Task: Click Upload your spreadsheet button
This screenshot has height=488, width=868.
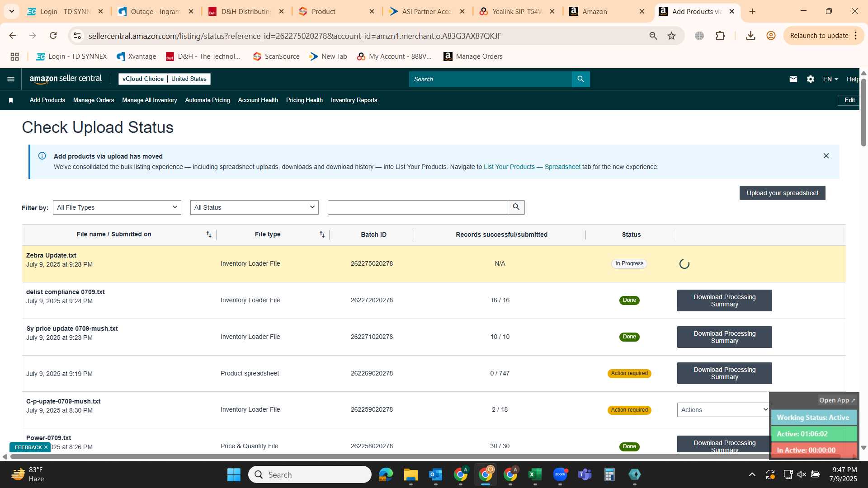Action: pyautogui.click(x=782, y=193)
